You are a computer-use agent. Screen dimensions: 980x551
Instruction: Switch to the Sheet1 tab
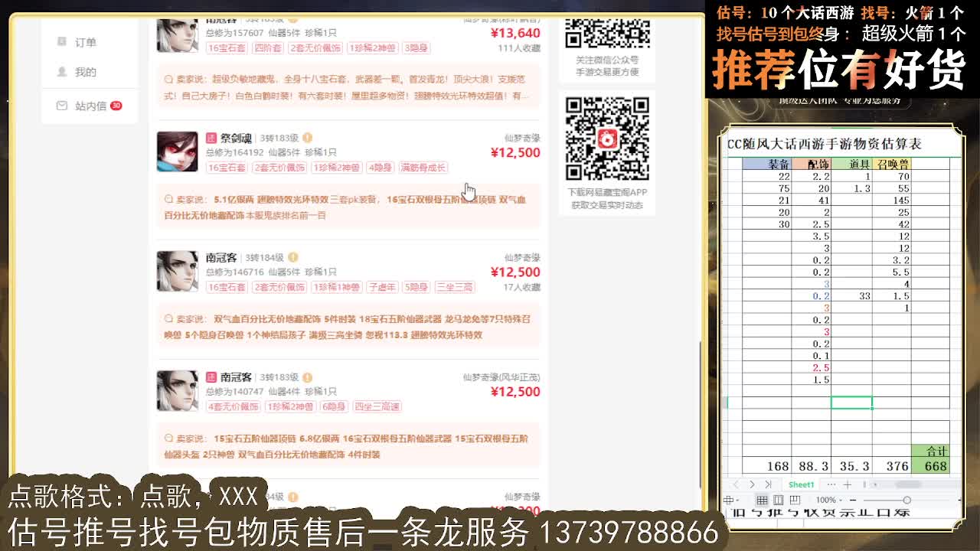[x=800, y=484]
